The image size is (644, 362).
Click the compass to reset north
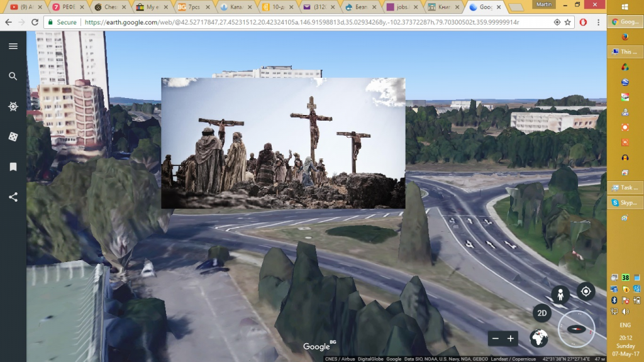(x=576, y=329)
